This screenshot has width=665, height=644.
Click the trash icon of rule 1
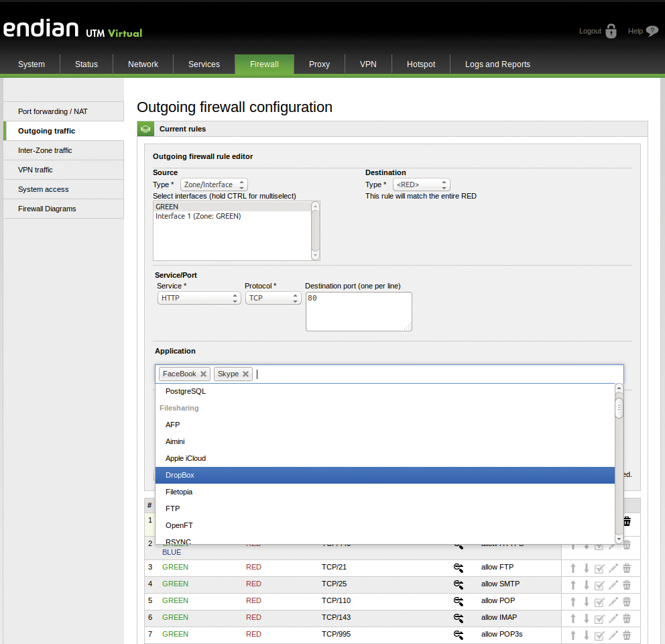pos(627,521)
